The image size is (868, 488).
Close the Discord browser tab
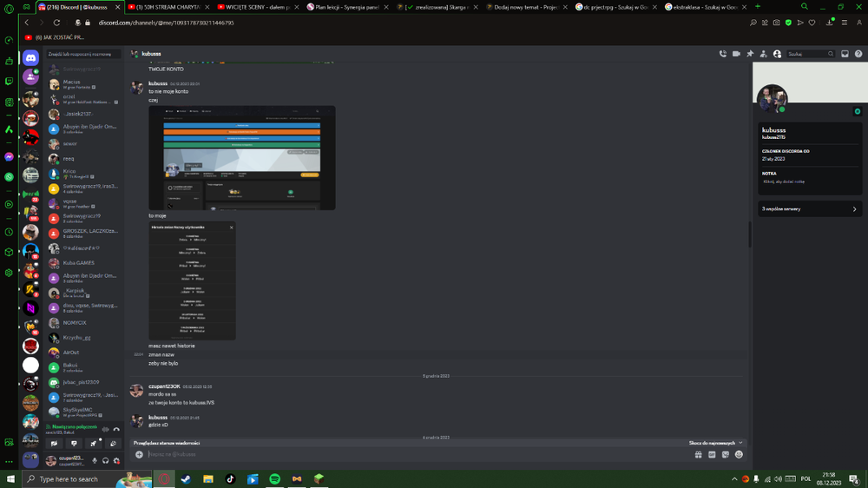(x=117, y=7)
